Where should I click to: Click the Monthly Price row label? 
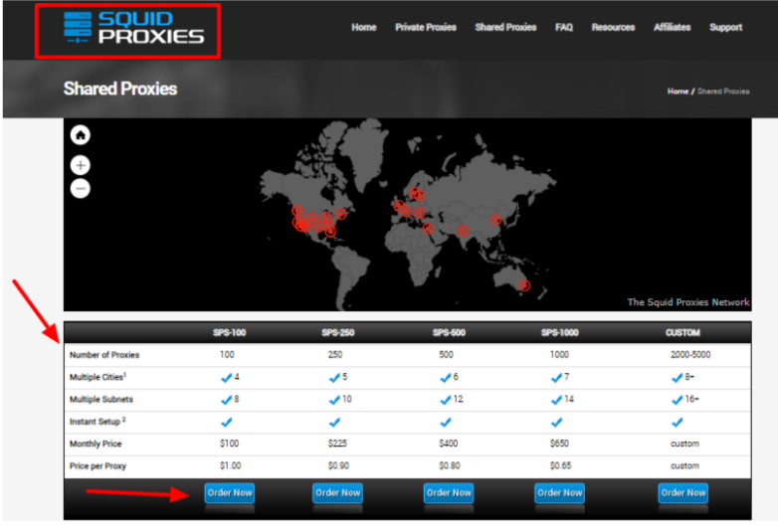coord(96,443)
